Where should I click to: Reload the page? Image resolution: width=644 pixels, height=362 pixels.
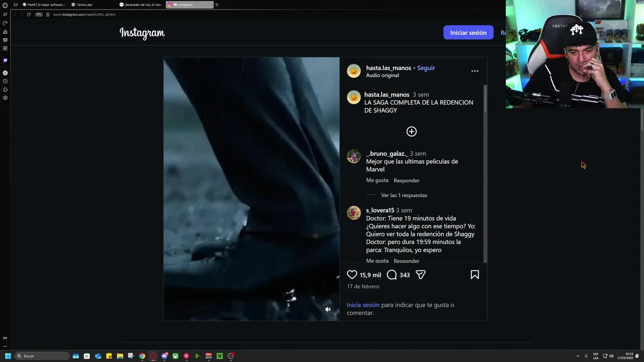tap(29, 15)
